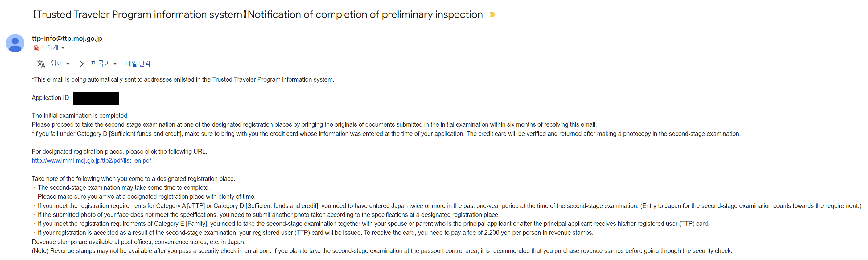Viewport: 868px width, 260px height.
Task: Click the sender's blue profile avatar
Action: (15, 43)
